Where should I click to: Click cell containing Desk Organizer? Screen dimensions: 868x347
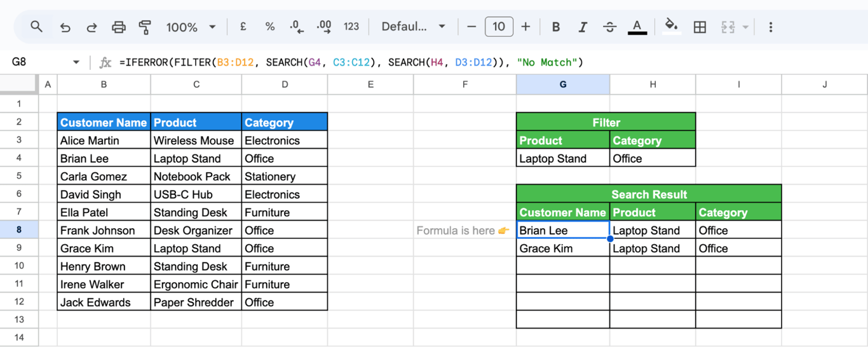point(196,230)
